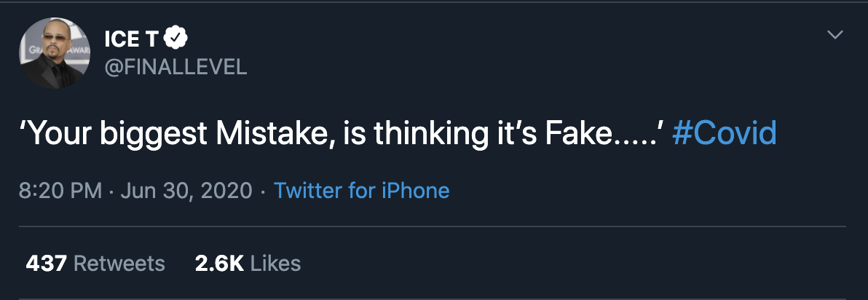
Task: Expand the tweet options chevron
Action: tap(835, 35)
